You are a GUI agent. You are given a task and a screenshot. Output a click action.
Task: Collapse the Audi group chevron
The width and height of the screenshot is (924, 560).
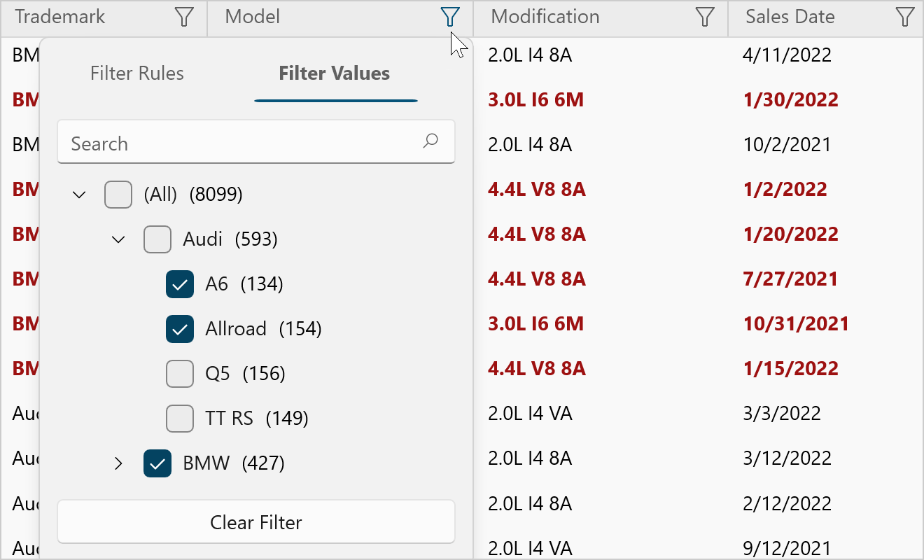(x=118, y=239)
